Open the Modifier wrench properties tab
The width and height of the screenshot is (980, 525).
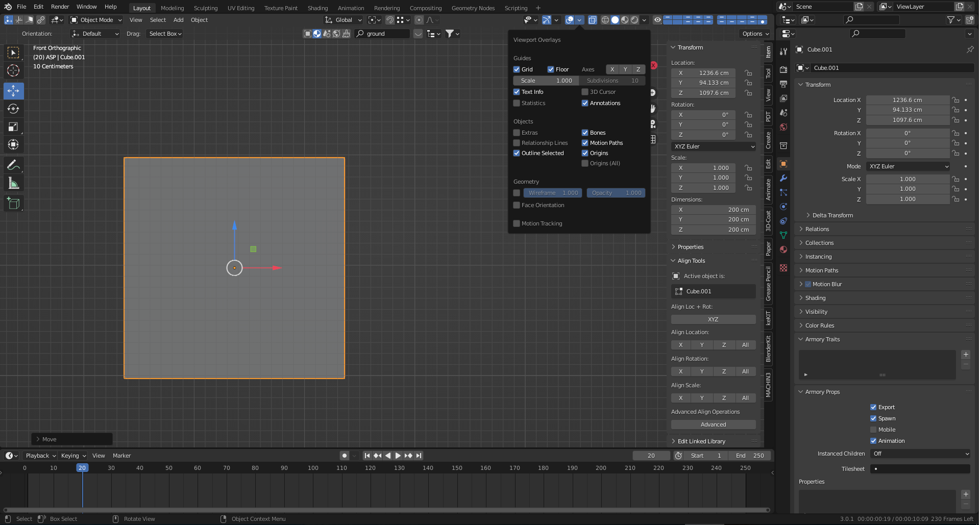(783, 178)
